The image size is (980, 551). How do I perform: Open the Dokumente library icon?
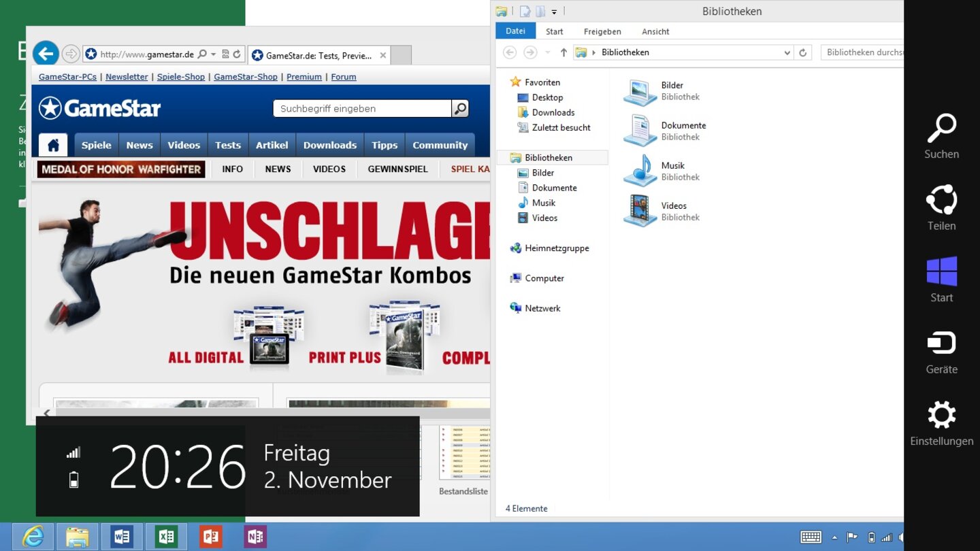pos(640,131)
